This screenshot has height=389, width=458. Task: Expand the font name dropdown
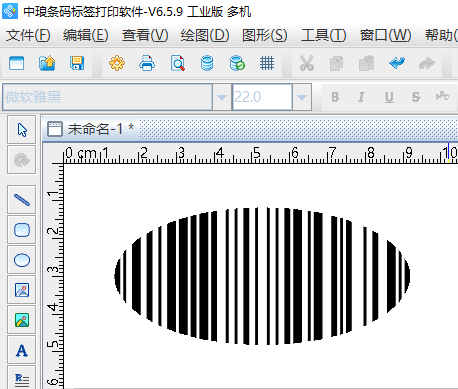[x=222, y=97]
